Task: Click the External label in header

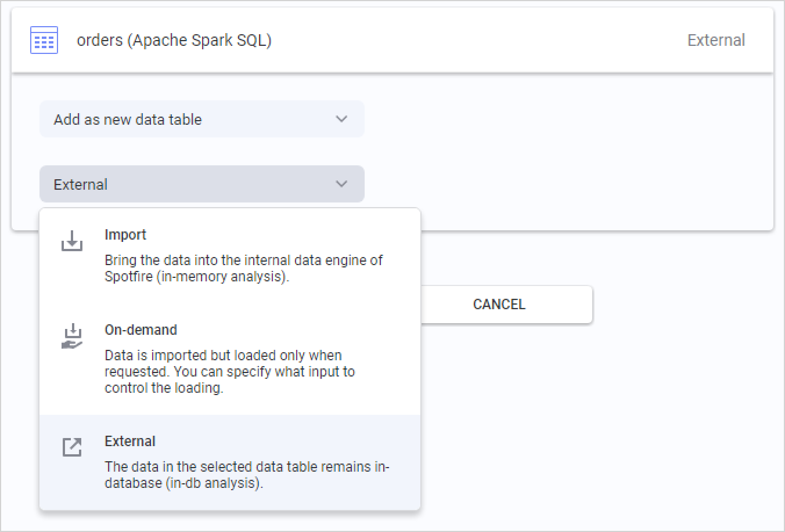Action: (716, 40)
